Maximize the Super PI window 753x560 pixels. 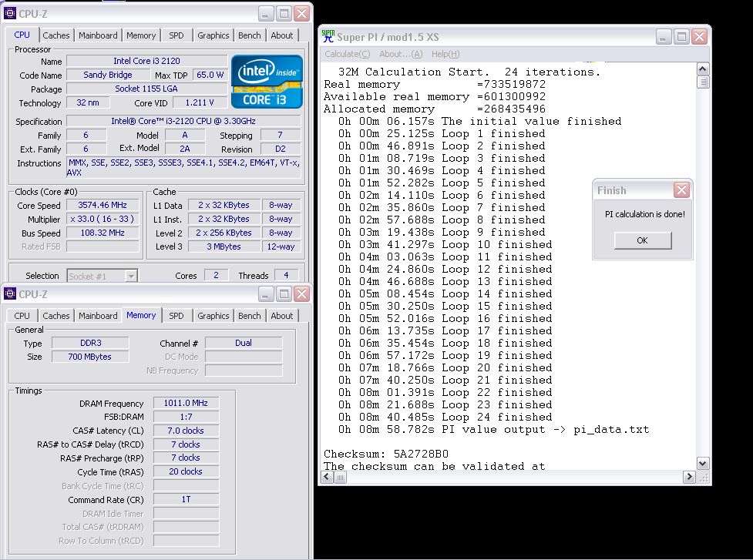pyautogui.click(x=681, y=36)
